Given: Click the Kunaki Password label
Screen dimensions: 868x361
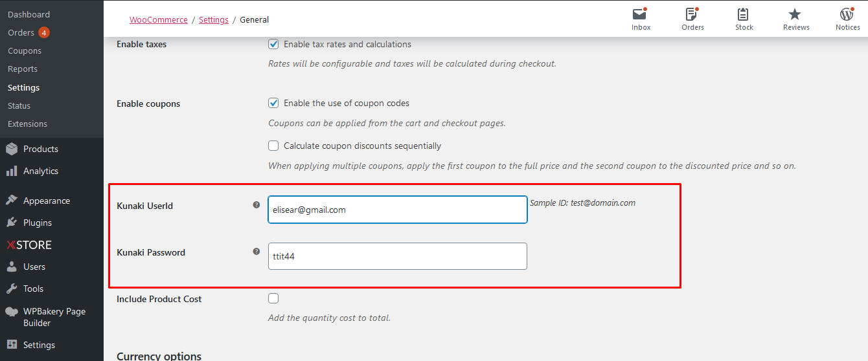Looking at the screenshot, I should tap(151, 252).
